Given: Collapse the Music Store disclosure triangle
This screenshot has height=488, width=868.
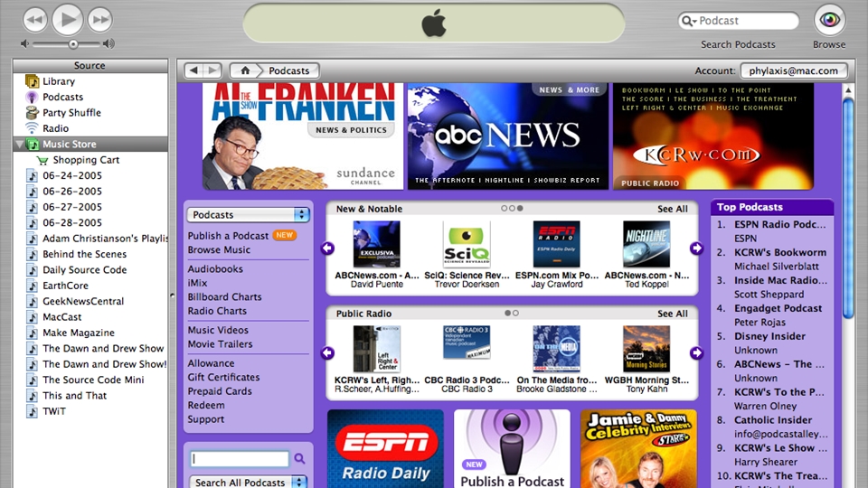Looking at the screenshot, I should 20,145.
